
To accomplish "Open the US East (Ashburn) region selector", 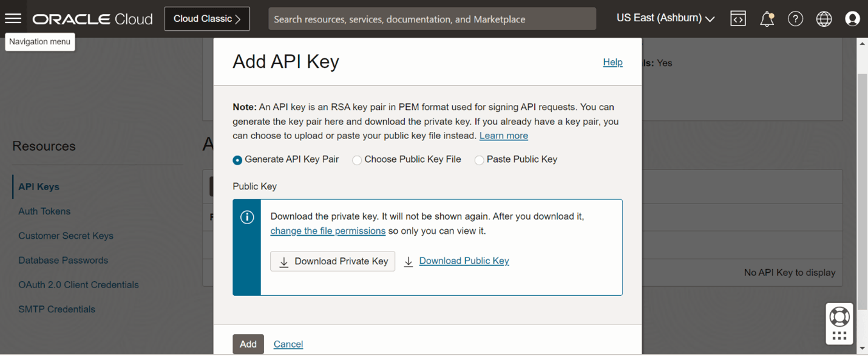I will pos(665,18).
